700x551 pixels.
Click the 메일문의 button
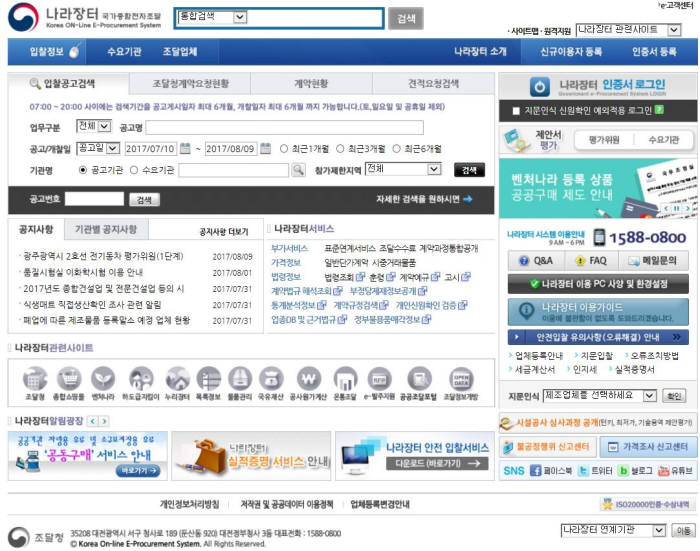pyautogui.click(x=653, y=260)
